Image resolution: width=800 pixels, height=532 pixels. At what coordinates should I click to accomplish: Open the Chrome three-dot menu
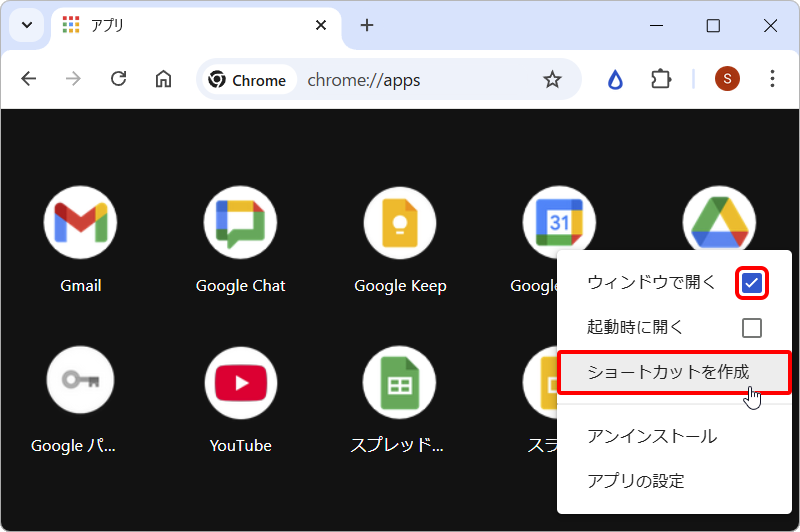[x=772, y=80]
